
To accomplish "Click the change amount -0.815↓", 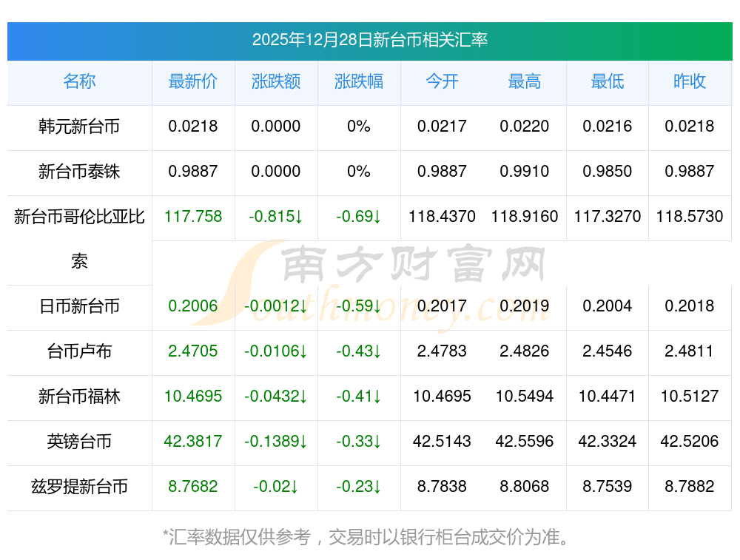I will point(276,217).
